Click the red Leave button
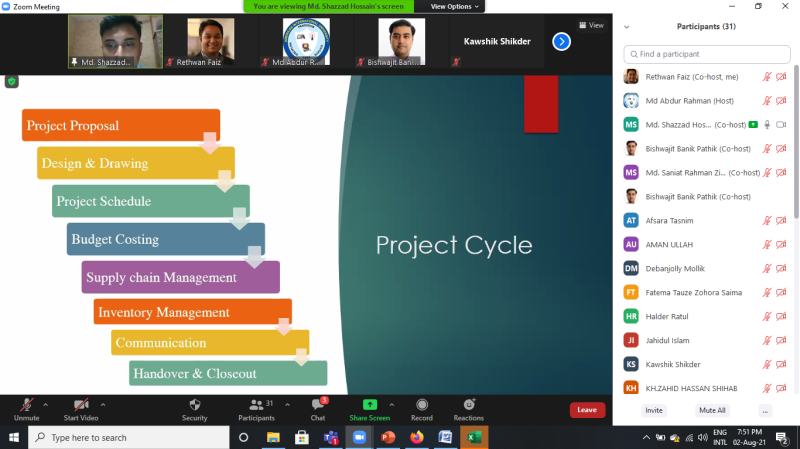The image size is (800, 449). (587, 409)
